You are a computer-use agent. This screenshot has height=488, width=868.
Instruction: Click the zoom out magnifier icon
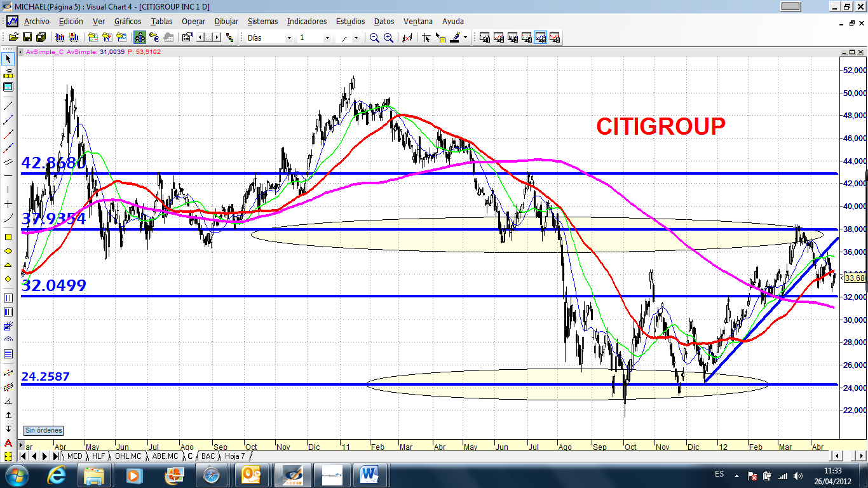click(x=375, y=37)
